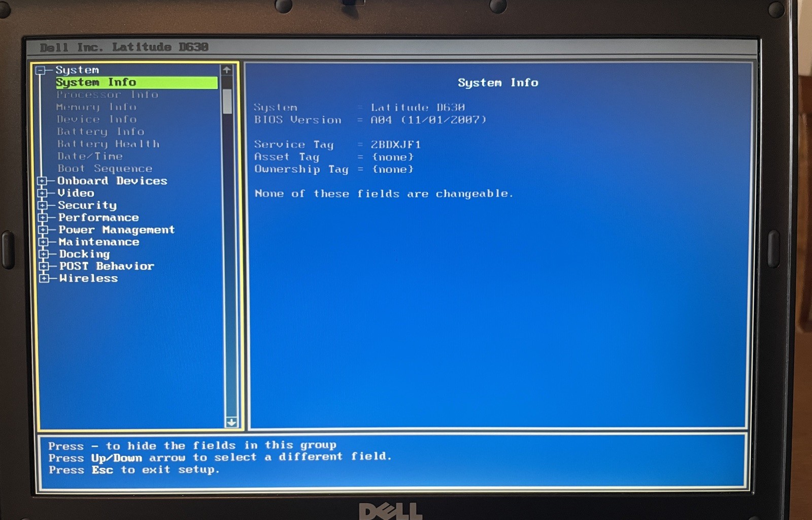Click the Service Tag value 2BDXJF1
812x520 pixels.
(x=395, y=145)
